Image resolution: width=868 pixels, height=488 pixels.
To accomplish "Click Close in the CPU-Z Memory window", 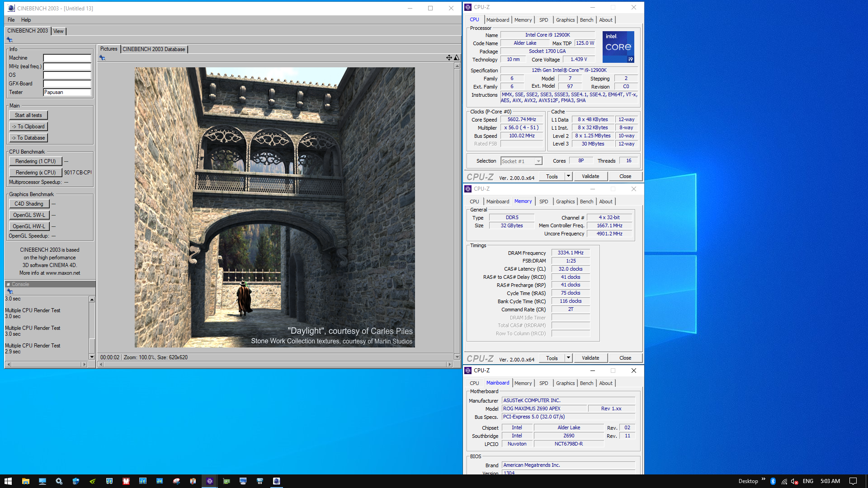I will (x=625, y=358).
